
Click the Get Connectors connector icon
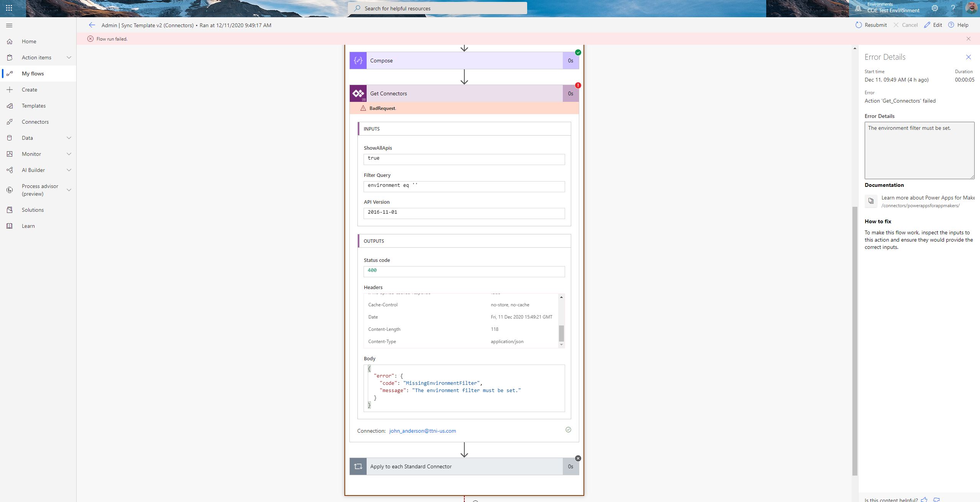coord(357,93)
